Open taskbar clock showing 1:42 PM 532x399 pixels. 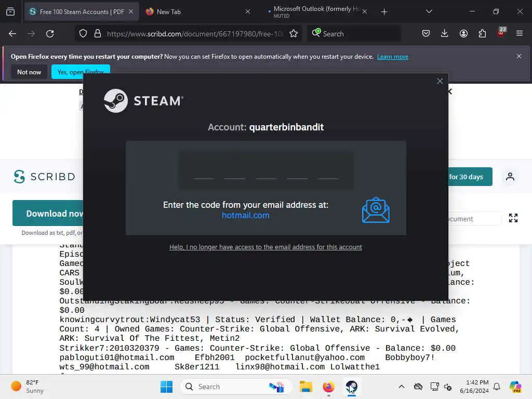point(474,387)
